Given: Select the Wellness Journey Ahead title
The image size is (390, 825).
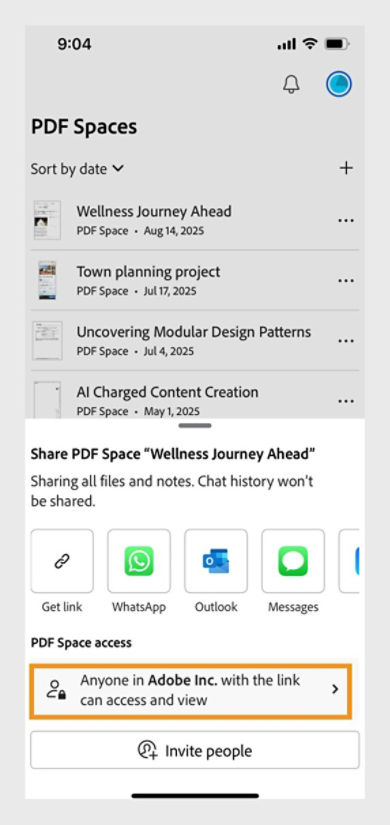Looking at the screenshot, I should point(154,212).
